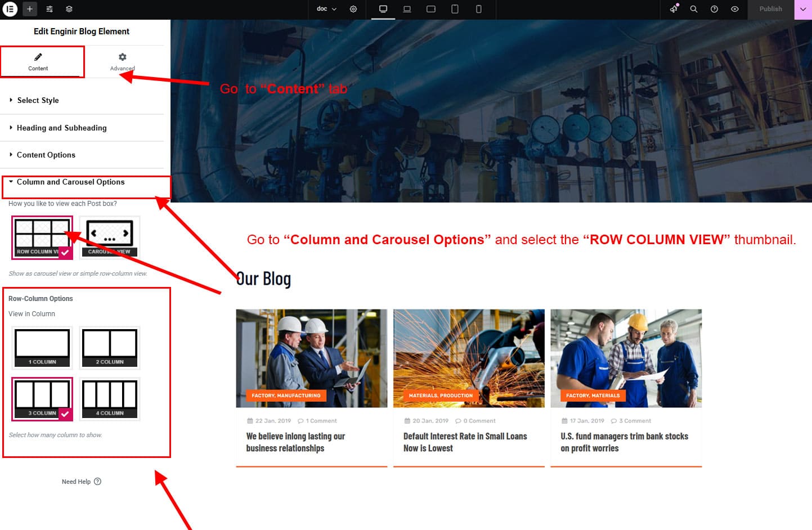
Task: Expand the Select Style section
Action: click(38, 100)
